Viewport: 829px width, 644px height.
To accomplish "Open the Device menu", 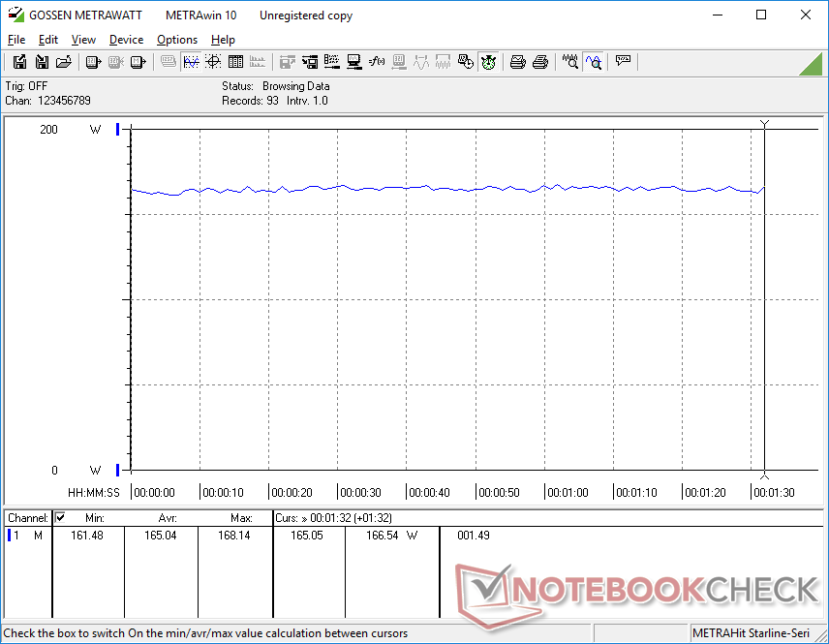I will click(x=126, y=40).
